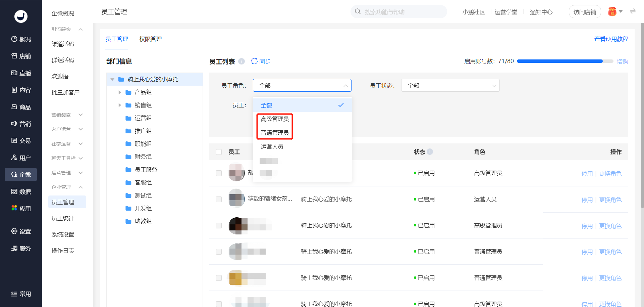Expand the 产品组 department folder

coord(120,92)
